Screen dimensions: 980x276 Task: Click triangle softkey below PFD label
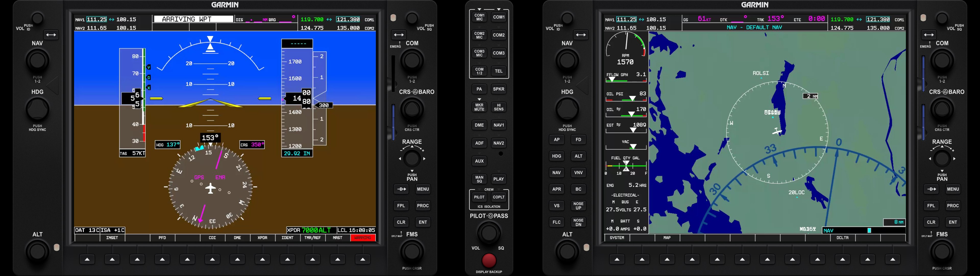pyautogui.click(x=163, y=260)
